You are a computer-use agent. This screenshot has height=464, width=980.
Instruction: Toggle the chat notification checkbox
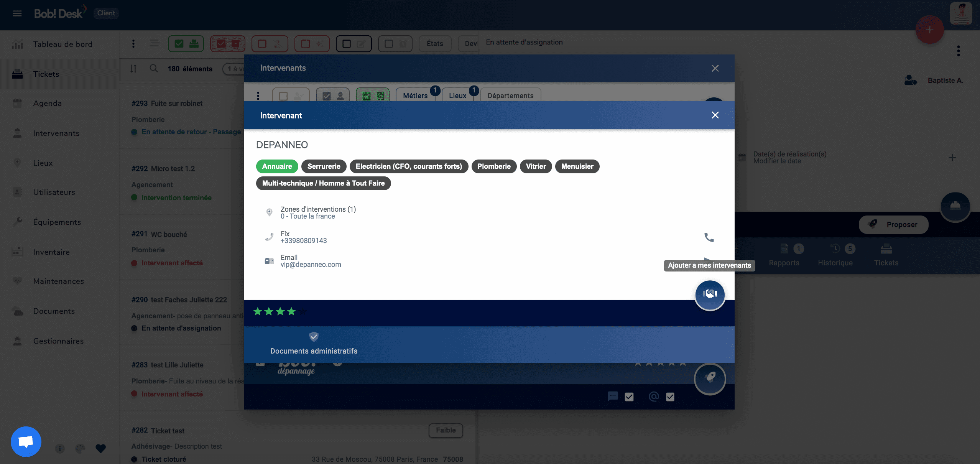[629, 397]
